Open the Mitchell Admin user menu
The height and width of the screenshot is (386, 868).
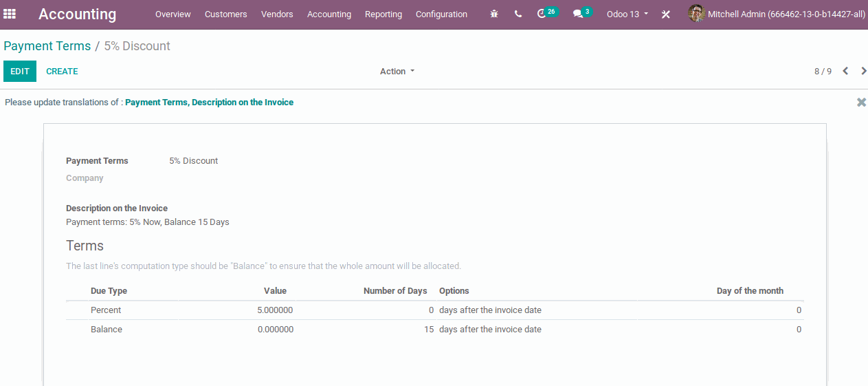tap(786, 14)
